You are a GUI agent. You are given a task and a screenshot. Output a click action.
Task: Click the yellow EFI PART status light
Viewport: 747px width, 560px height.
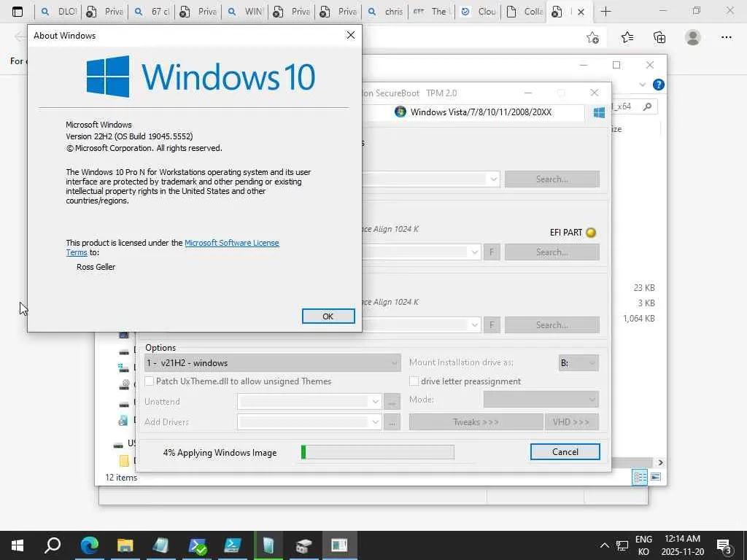(x=591, y=233)
